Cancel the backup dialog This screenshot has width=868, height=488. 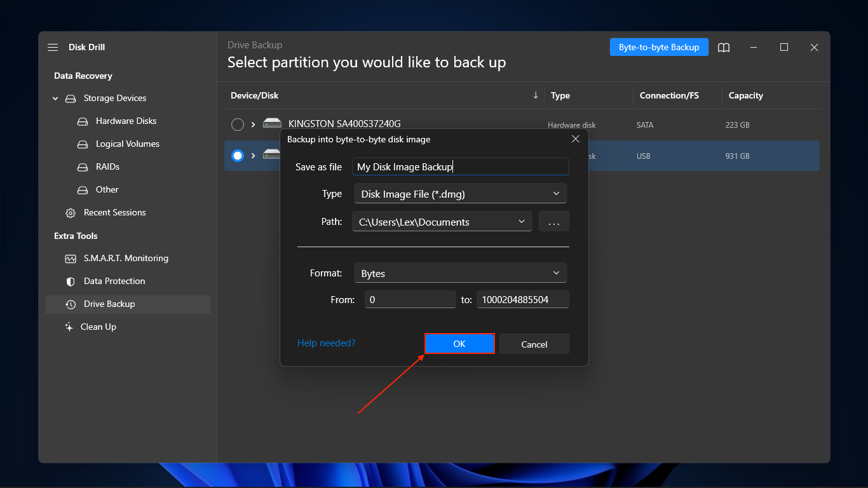coord(534,344)
